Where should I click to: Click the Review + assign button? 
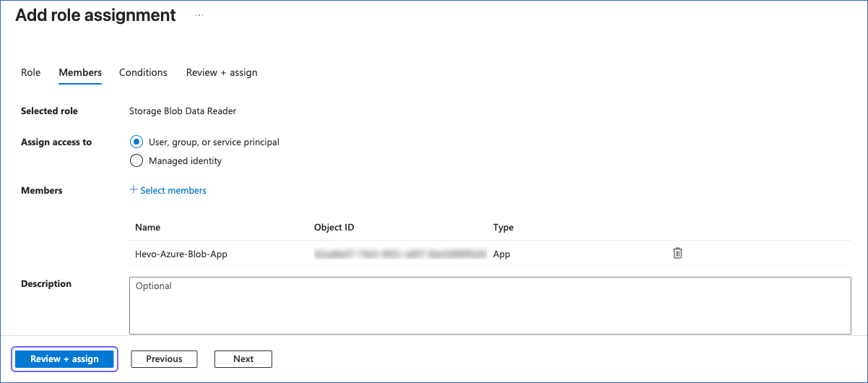point(64,358)
